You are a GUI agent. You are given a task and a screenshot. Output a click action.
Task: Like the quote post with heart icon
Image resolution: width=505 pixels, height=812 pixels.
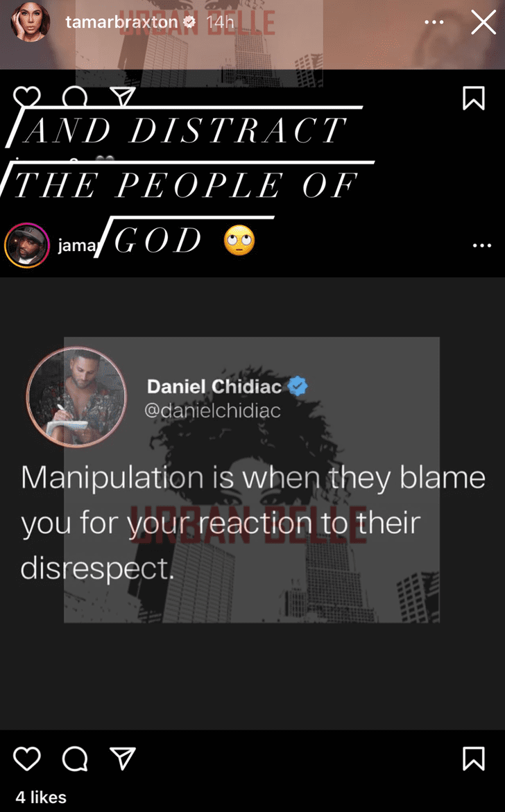click(x=27, y=759)
